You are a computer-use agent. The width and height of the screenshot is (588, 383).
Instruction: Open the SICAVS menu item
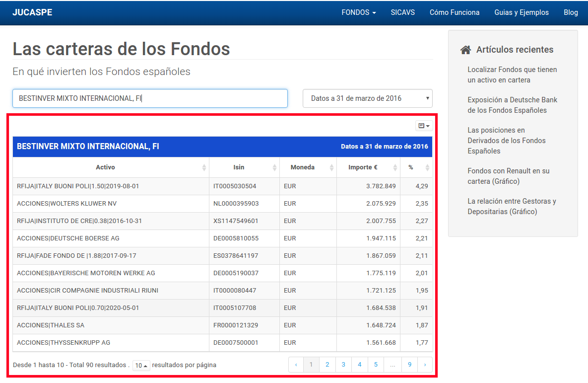(x=403, y=12)
